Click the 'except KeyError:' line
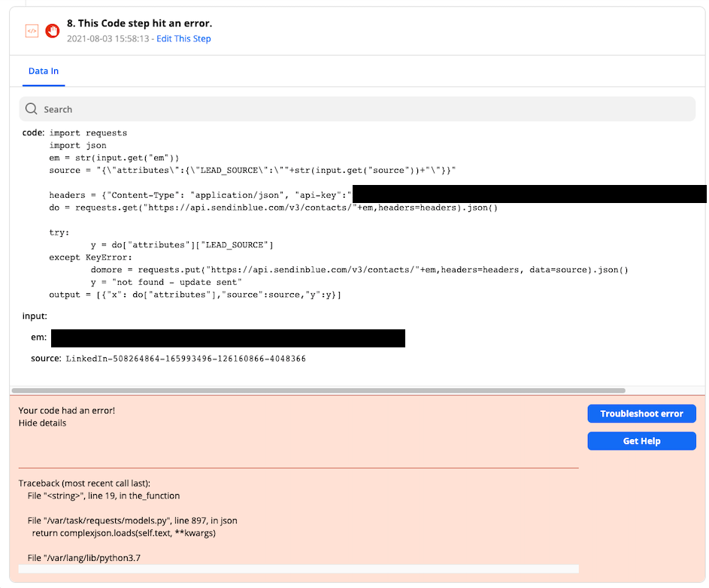This screenshot has width=709, height=588. [90, 257]
